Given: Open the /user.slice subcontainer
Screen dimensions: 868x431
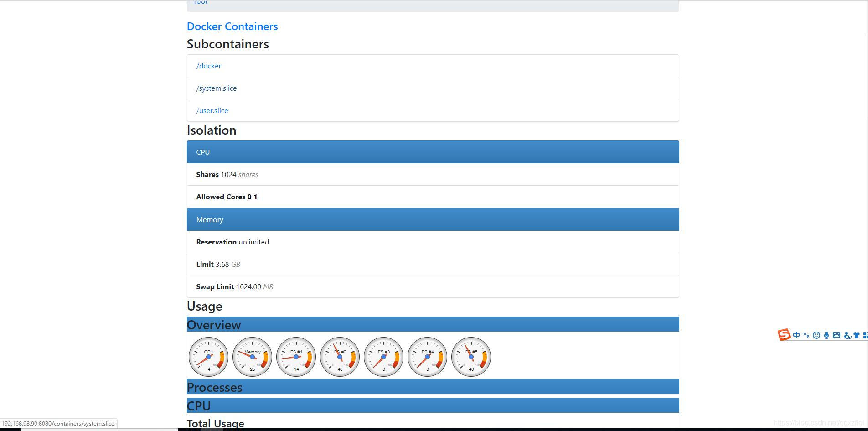Looking at the screenshot, I should click(212, 110).
